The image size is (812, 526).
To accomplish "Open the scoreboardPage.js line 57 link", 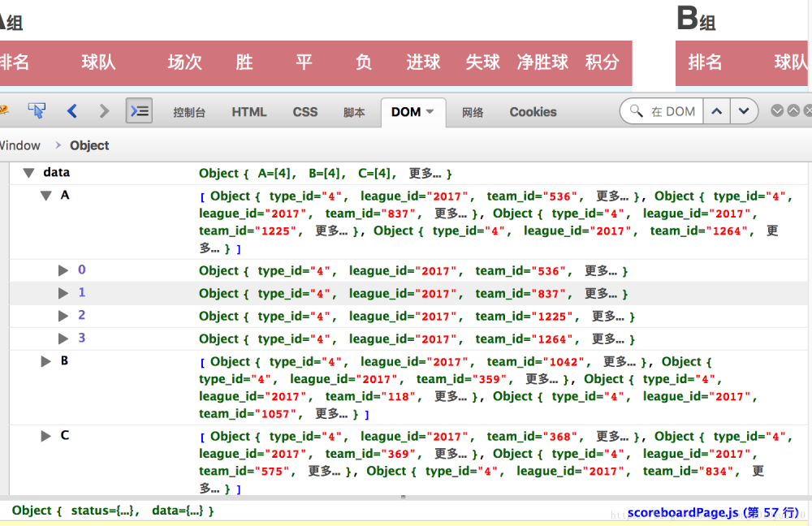I will point(713,512).
